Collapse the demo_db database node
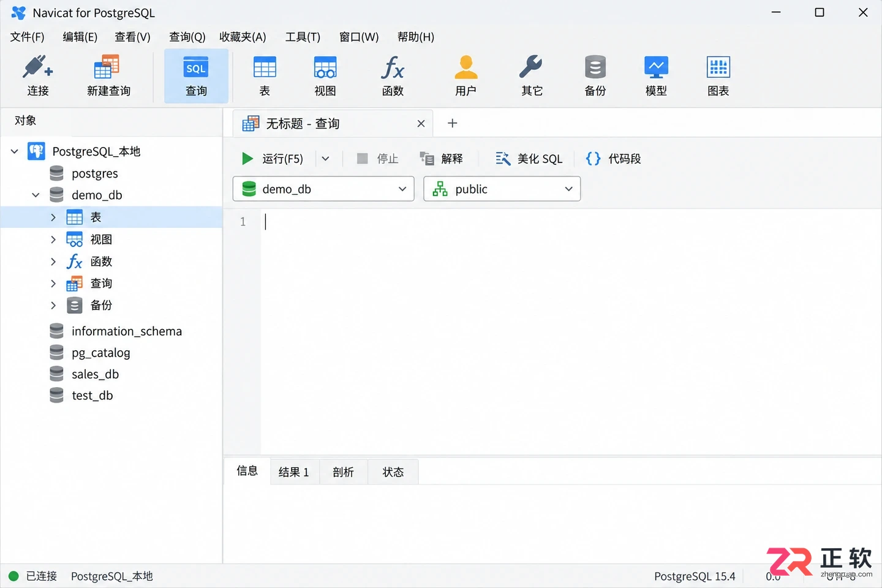This screenshot has width=882, height=588. click(x=36, y=195)
